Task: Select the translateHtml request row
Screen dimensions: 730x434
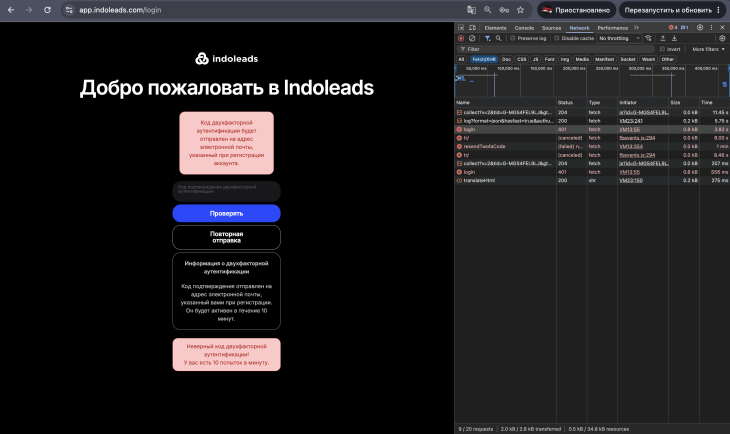Action: tap(592, 180)
